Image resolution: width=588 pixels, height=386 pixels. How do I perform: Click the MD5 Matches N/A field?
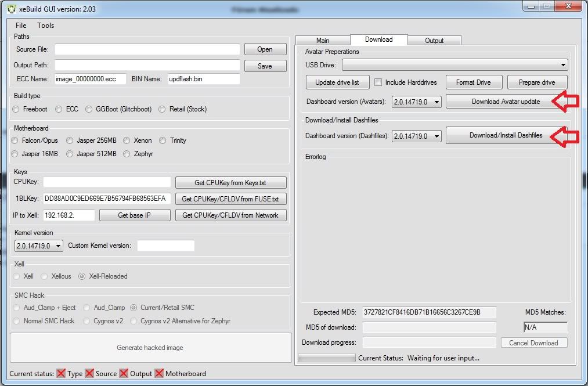pos(546,327)
